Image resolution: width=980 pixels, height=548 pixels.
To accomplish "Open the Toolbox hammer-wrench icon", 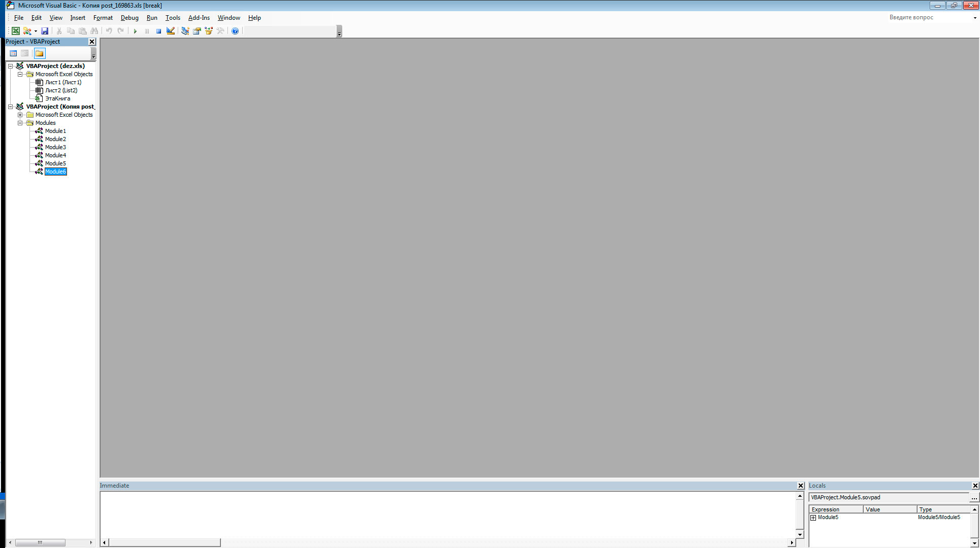I will tap(220, 31).
